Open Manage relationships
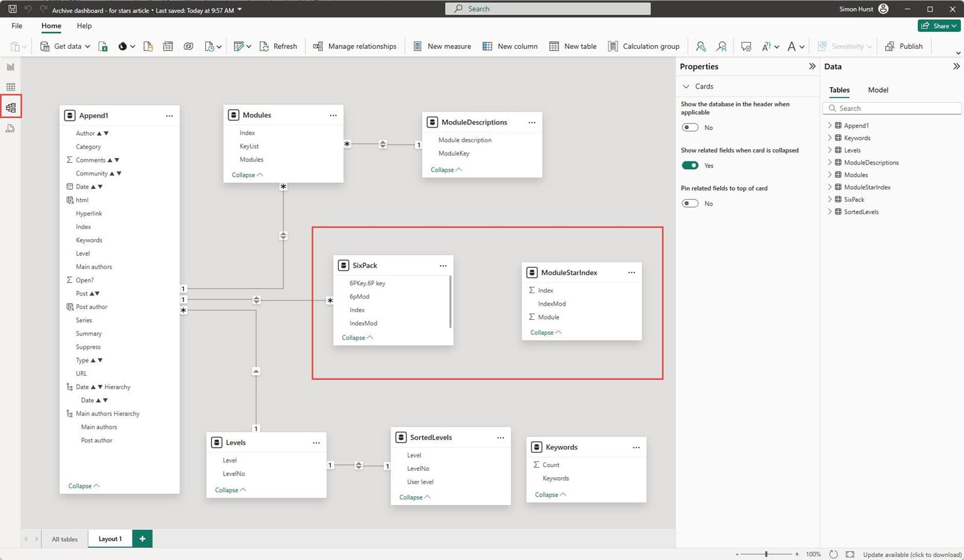Viewport: 964px width, 560px height. coord(355,46)
